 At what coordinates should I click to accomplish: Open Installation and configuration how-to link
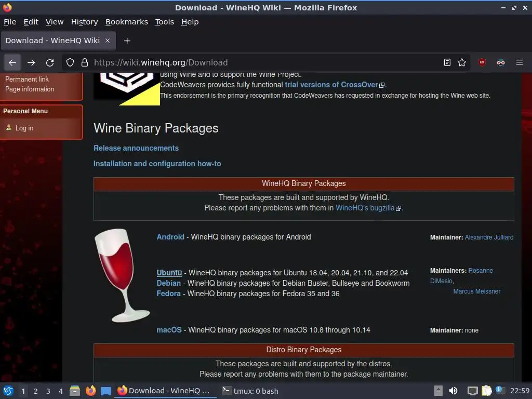point(157,164)
